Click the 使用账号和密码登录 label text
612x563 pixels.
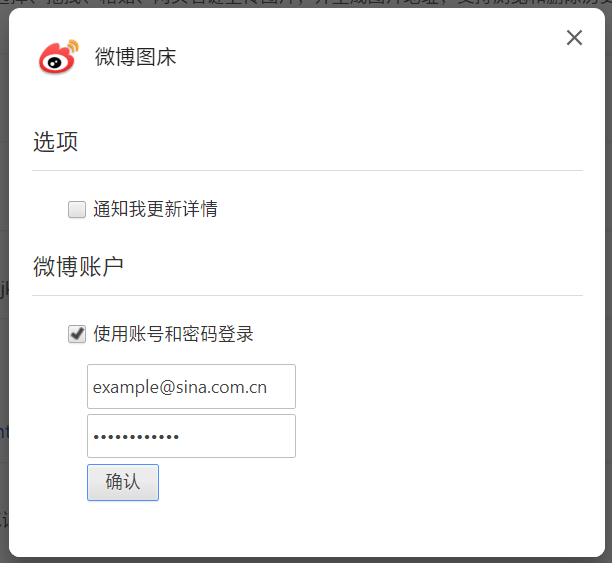(x=173, y=334)
